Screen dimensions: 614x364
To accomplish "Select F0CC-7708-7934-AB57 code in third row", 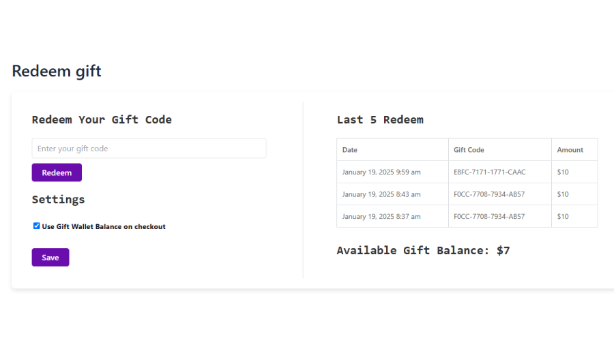I will (x=489, y=217).
